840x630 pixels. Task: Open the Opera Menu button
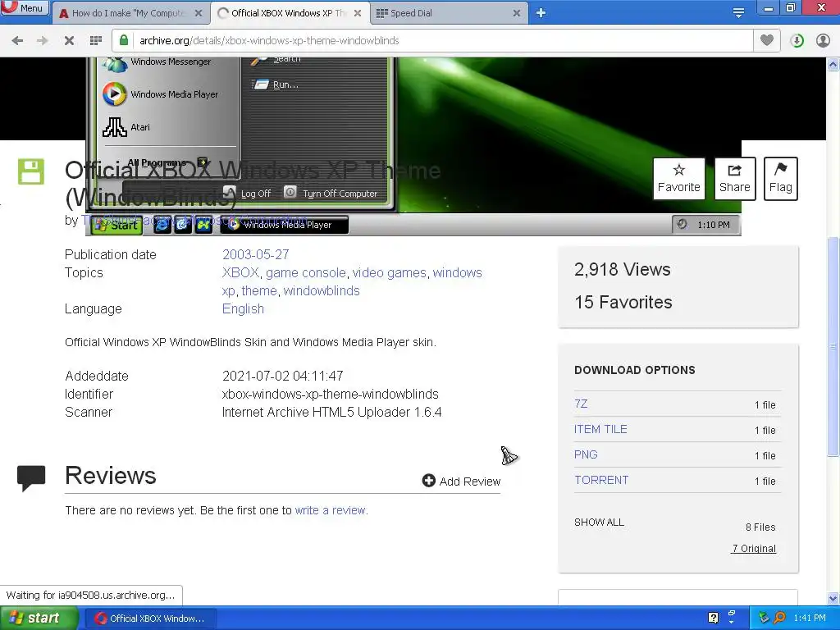pos(25,7)
